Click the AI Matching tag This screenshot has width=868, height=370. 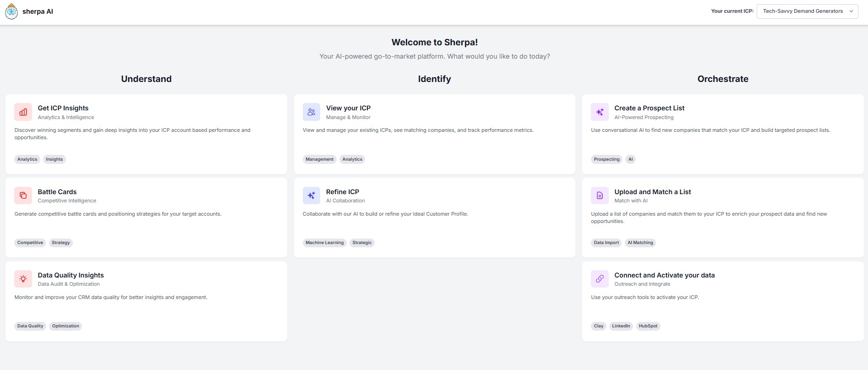tap(640, 243)
